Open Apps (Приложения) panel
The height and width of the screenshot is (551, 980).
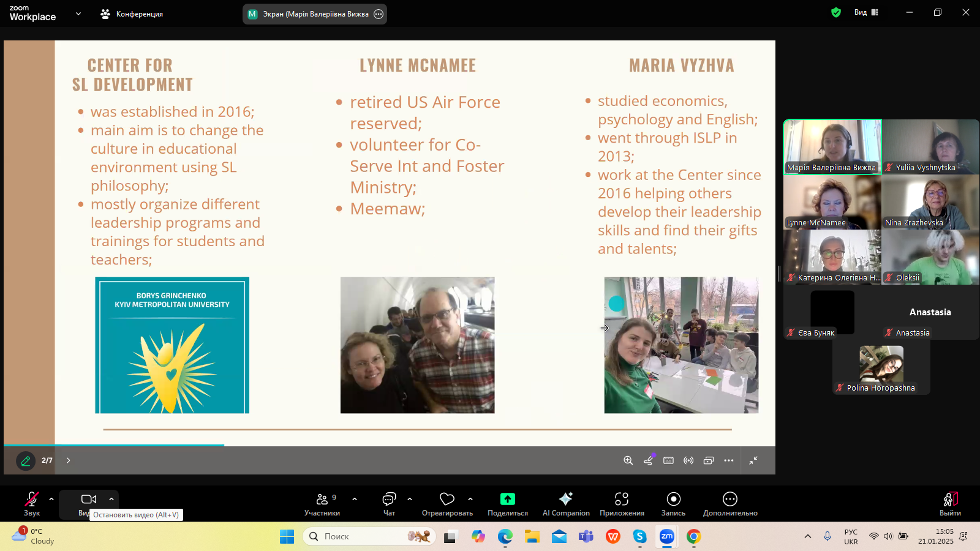coord(622,504)
